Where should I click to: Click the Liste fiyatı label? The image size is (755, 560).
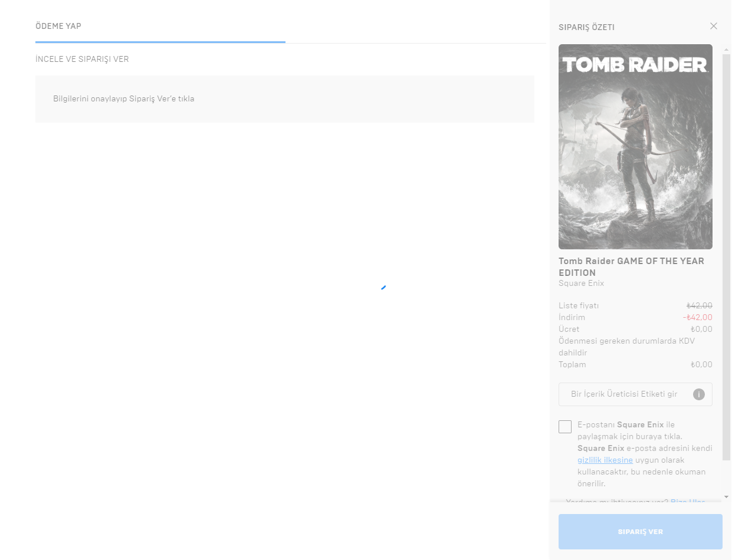pyautogui.click(x=579, y=305)
